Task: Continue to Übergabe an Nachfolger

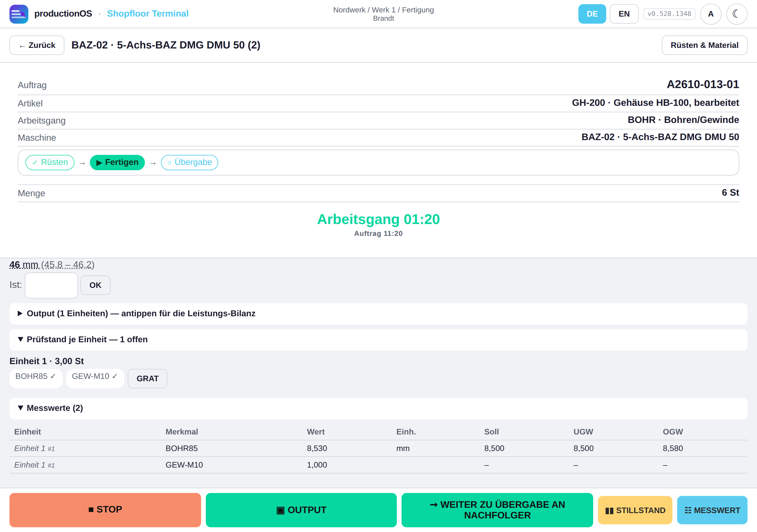Action: [497, 510]
